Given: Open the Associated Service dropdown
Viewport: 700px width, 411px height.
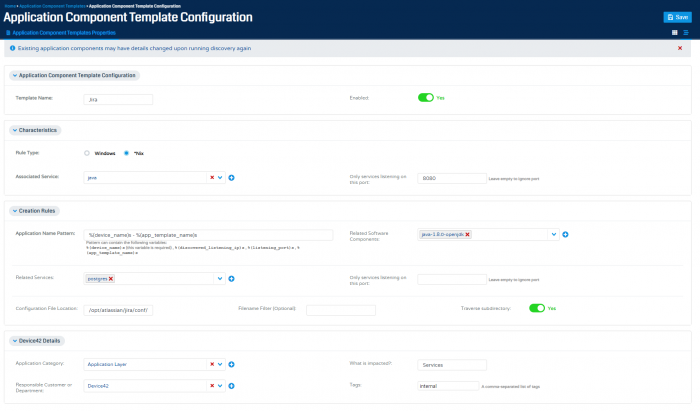Looking at the screenshot, I should (x=220, y=178).
